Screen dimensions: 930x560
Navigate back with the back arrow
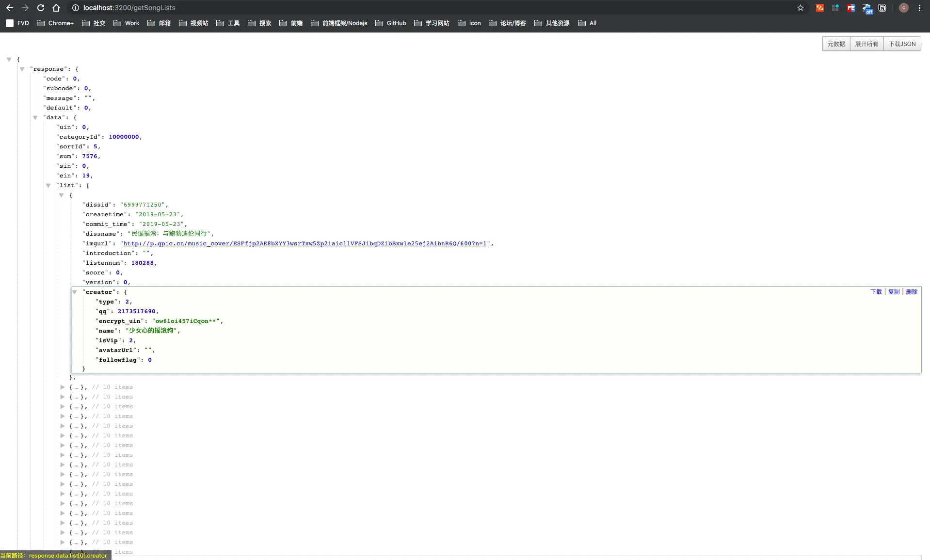click(10, 8)
